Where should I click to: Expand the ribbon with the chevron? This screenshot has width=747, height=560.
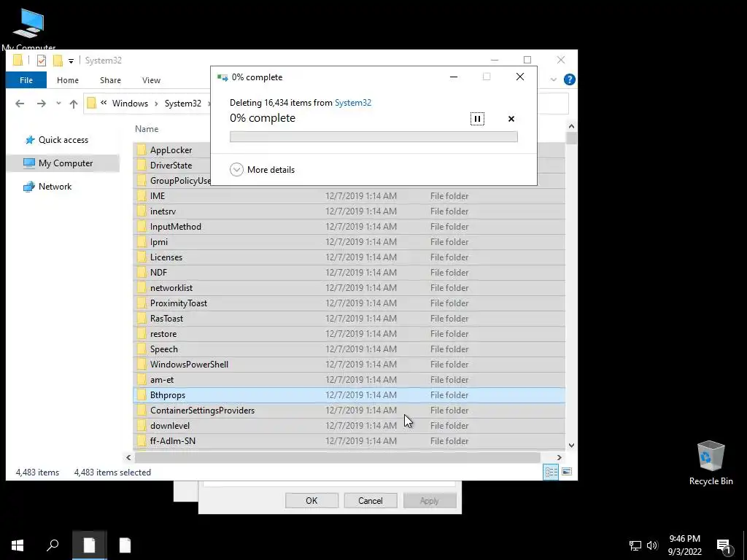point(553,79)
